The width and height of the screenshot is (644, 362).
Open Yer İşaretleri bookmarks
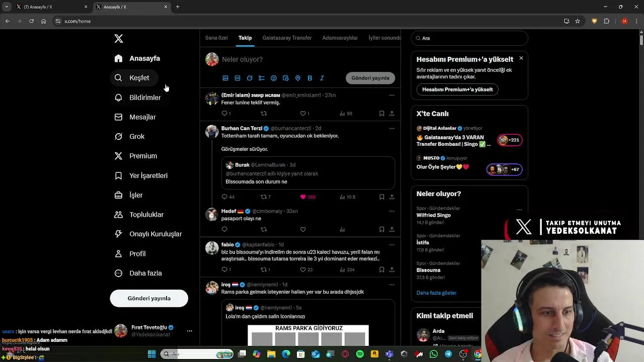(x=141, y=175)
